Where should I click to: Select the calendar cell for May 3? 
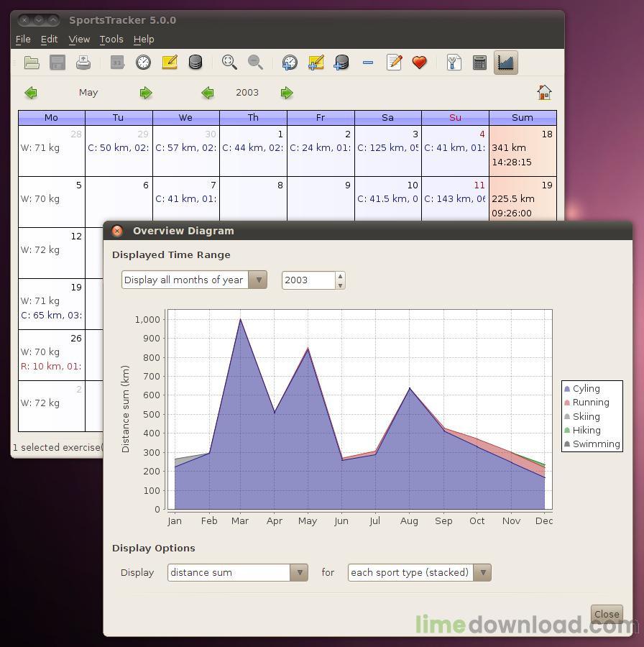pos(388,151)
